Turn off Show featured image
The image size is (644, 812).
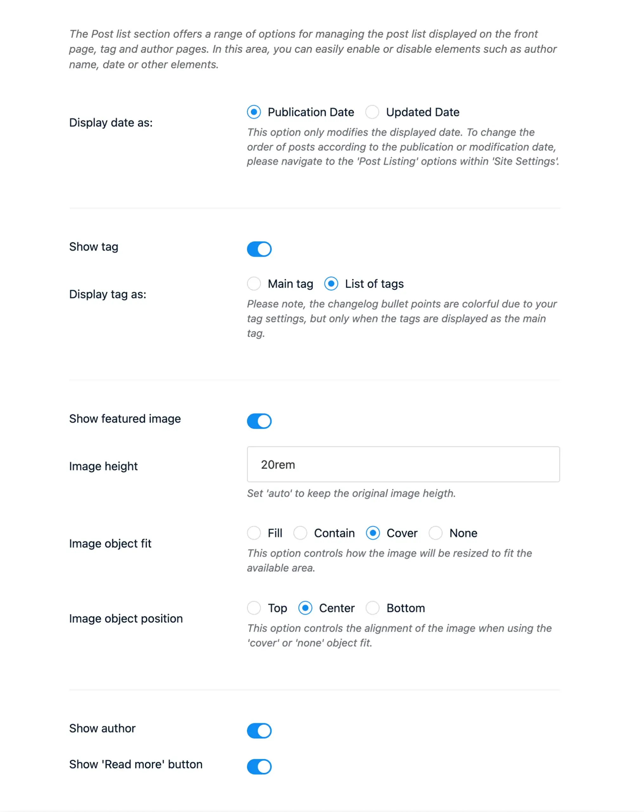259,421
